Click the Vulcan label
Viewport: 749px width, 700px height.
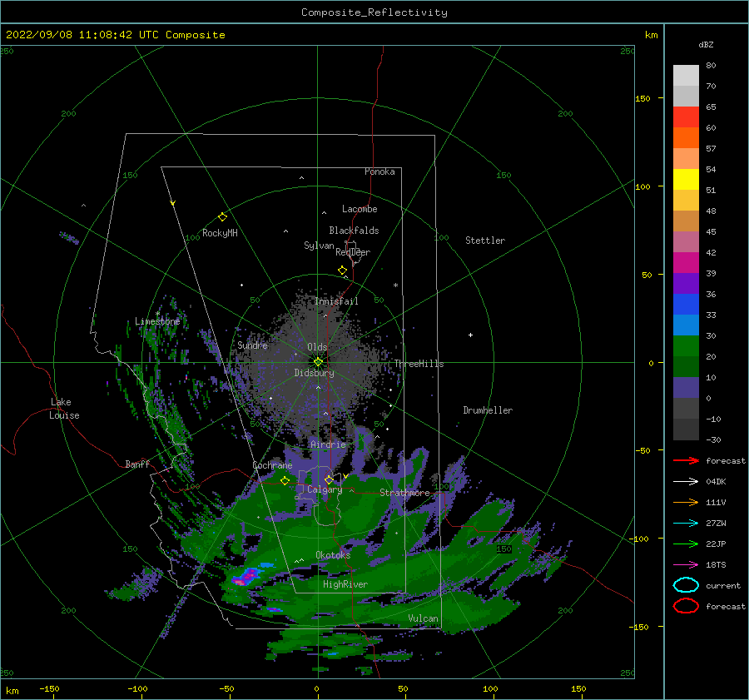point(424,618)
